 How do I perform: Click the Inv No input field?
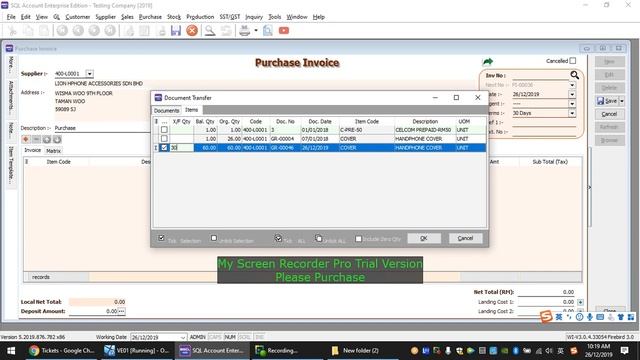(540, 76)
